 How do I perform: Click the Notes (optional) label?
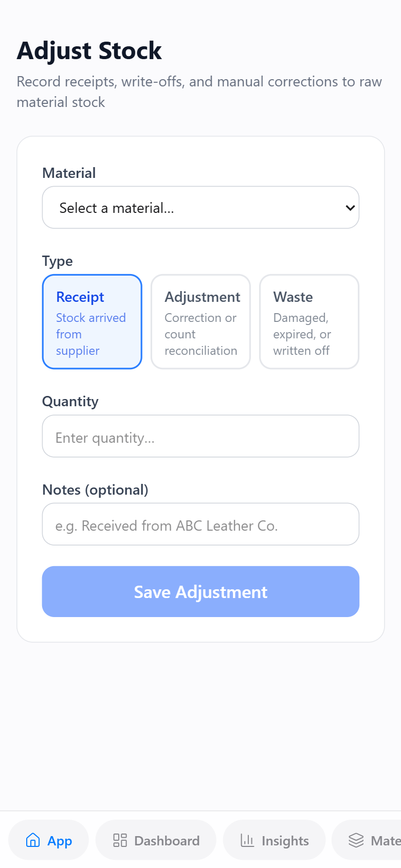pos(95,490)
